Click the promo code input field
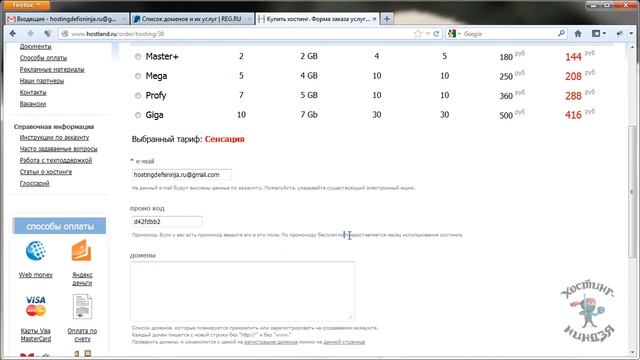 pyautogui.click(x=167, y=222)
